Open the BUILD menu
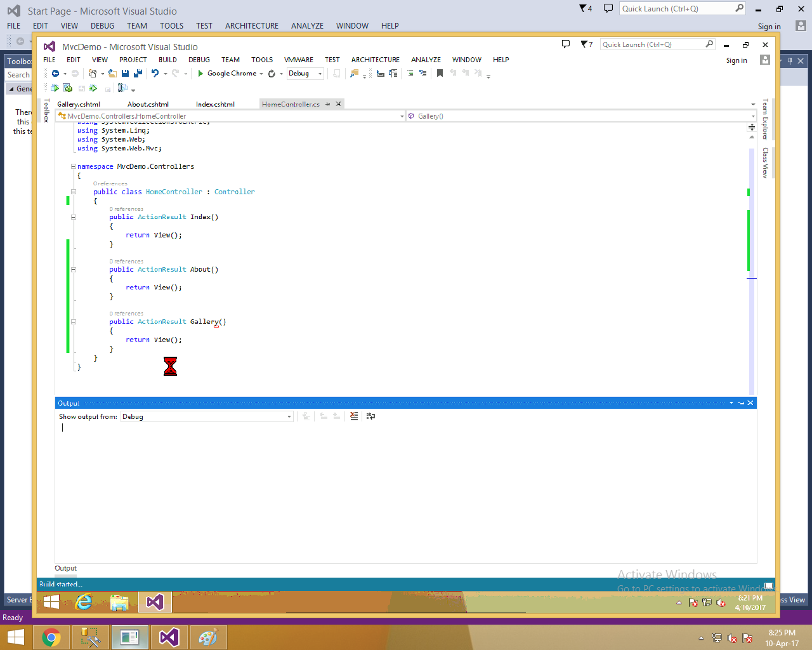The width and height of the screenshot is (812, 650). 167,59
